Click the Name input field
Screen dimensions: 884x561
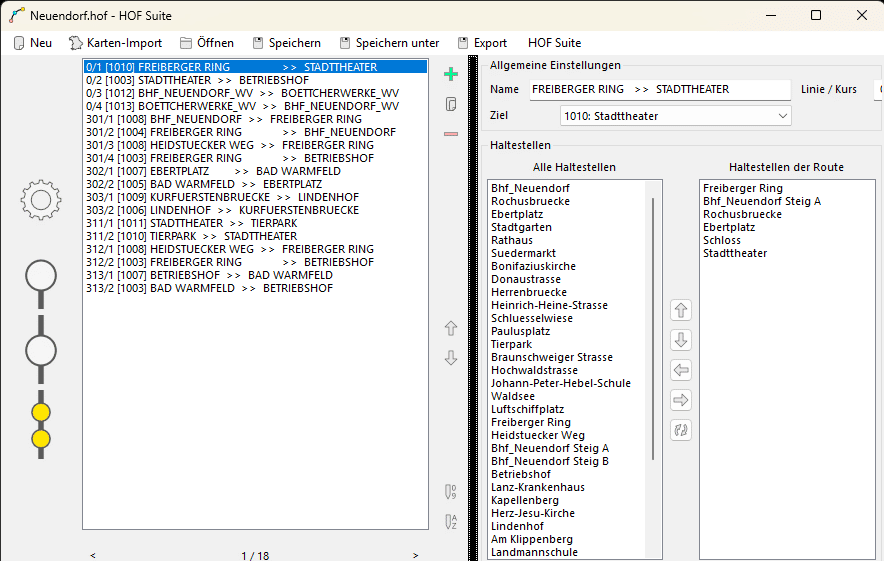click(x=660, y=89)
